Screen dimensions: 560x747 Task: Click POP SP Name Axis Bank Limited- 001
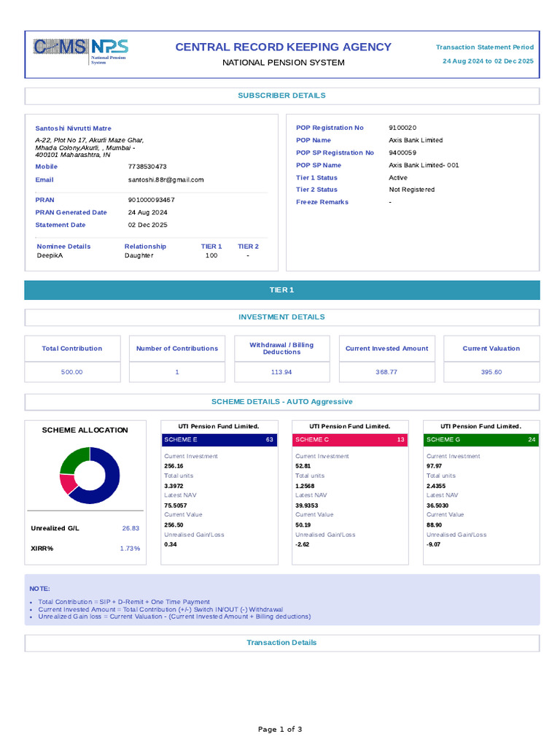pyautogui.click(x=424, y=166)
